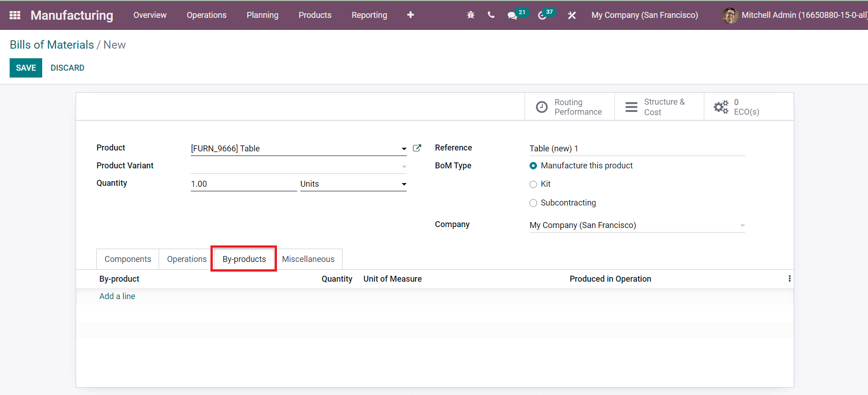This screenshot has height=395, width=868.
Task: Open the Planning menu
Action: pos(262,15)
